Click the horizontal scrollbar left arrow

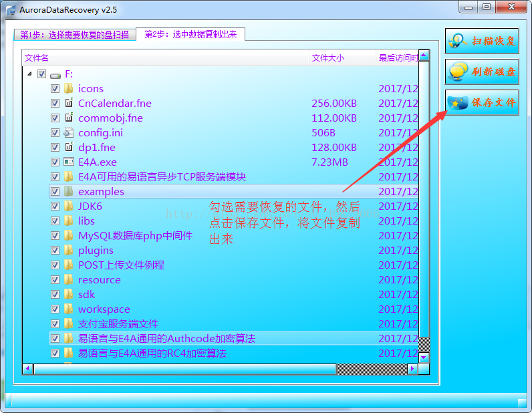click(28, 368)
